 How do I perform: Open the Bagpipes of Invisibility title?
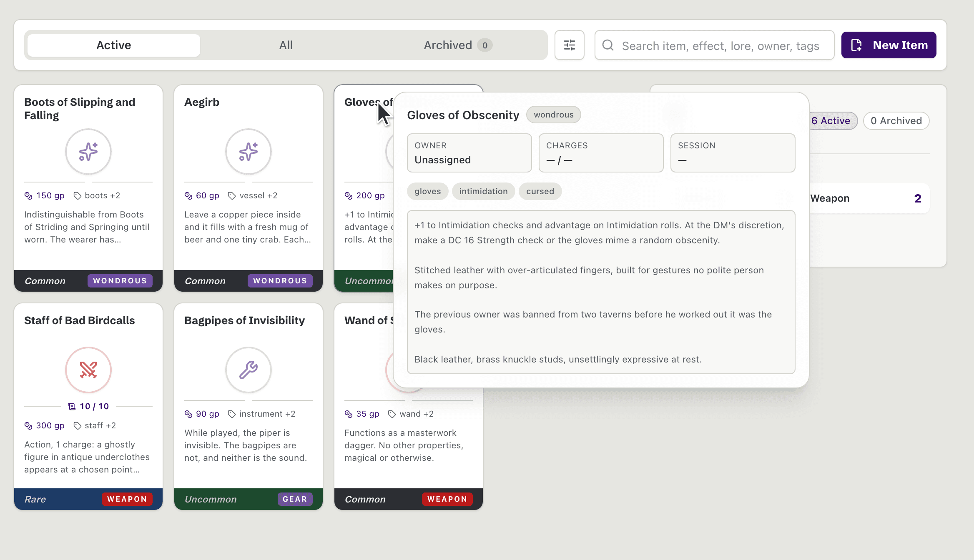click(244, 320)
